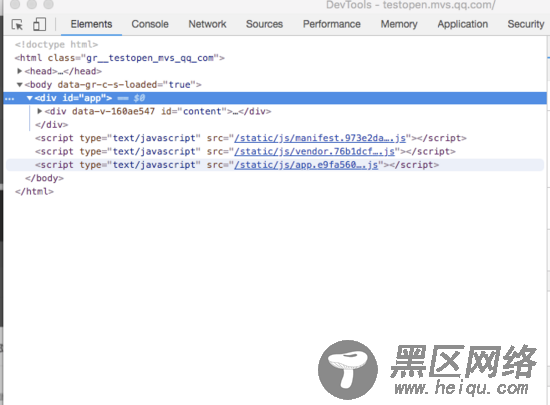The image size is (550, 405).
Task: Toggle the device toolbar icon
Action: point(39,25)
